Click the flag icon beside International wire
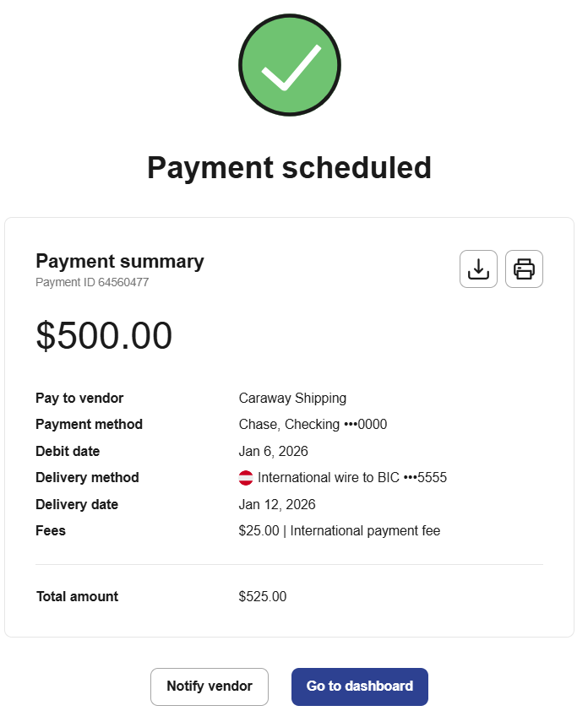The image size is (588, 711). [246, 478]
